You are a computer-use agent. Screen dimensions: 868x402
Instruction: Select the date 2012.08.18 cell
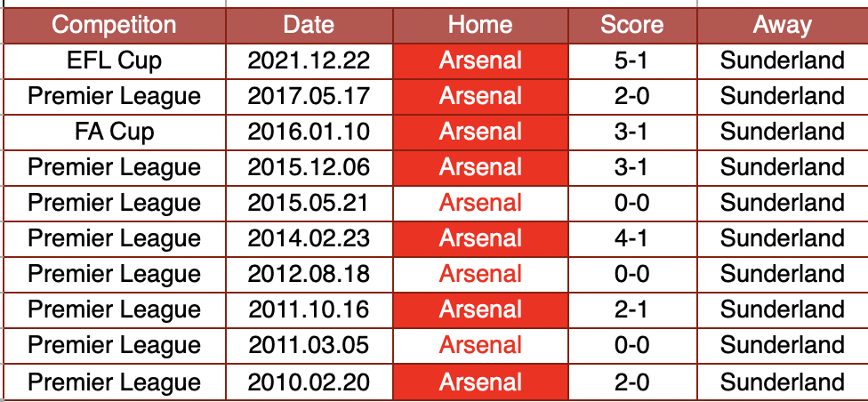[x=309, y=274]
